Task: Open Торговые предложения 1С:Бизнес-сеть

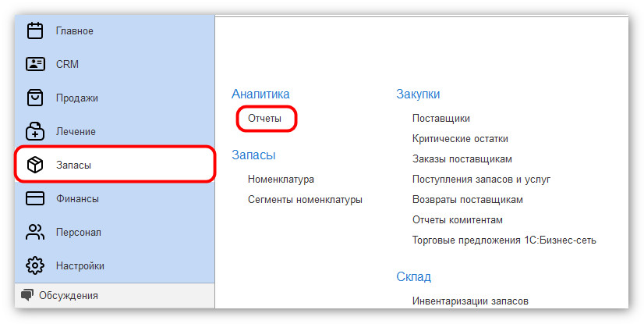Action: click(x=504, y=240)
